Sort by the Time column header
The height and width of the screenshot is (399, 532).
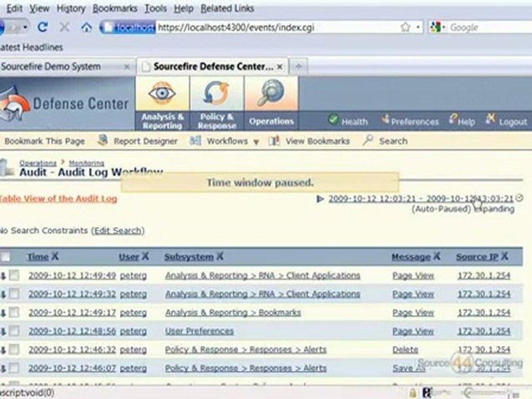coord(38,257)
